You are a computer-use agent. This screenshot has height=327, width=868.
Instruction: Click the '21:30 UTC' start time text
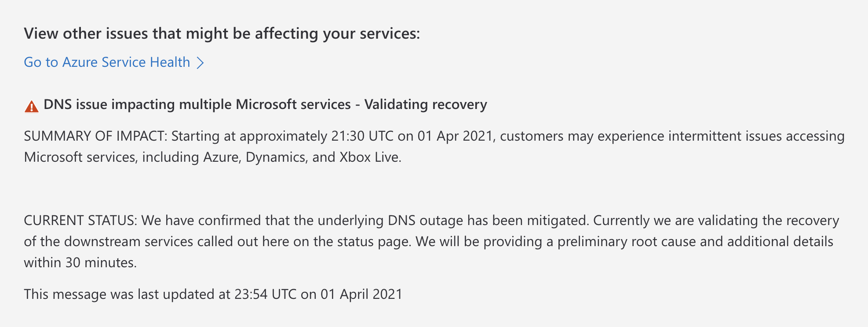point(362,136)
